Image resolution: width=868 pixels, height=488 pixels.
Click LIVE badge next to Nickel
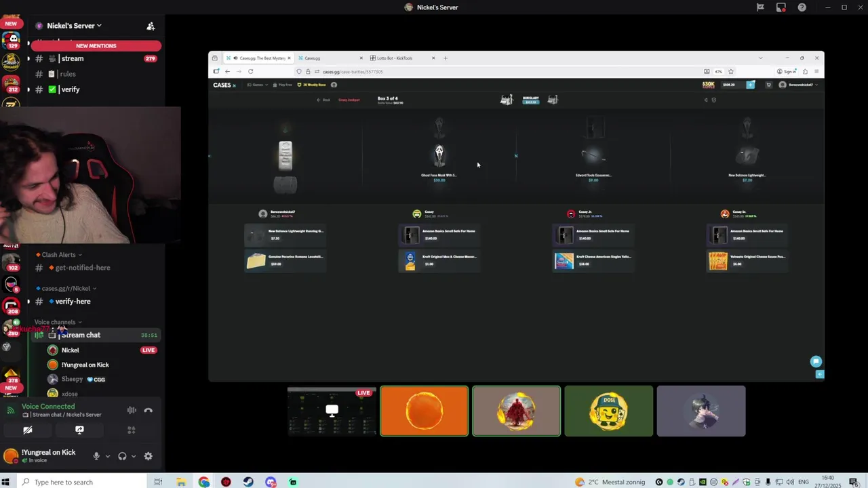(x=149, y=350)
